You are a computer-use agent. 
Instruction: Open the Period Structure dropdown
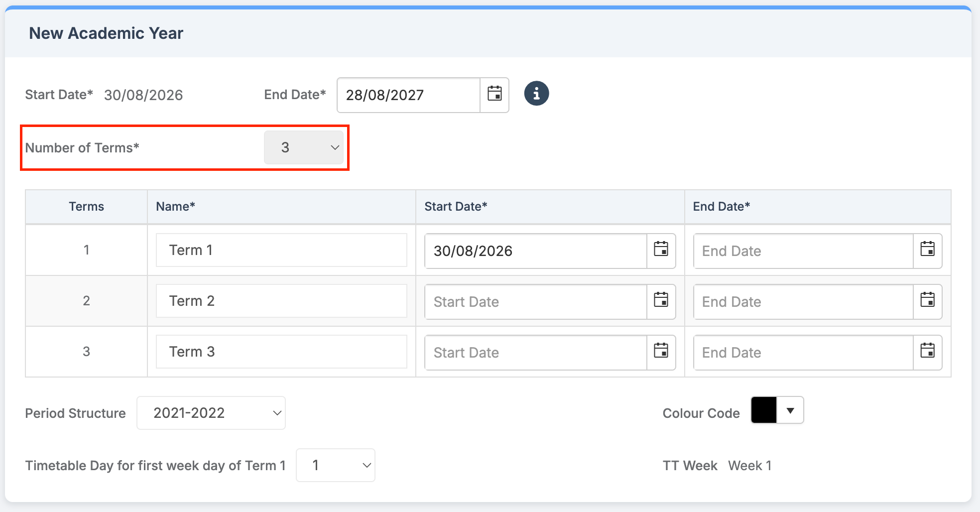click(x=211, y=413)
